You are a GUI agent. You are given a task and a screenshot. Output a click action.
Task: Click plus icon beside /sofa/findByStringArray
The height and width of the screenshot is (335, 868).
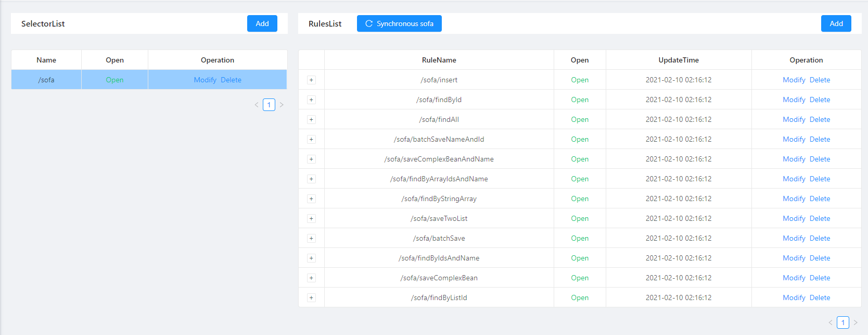click(311, 198)
